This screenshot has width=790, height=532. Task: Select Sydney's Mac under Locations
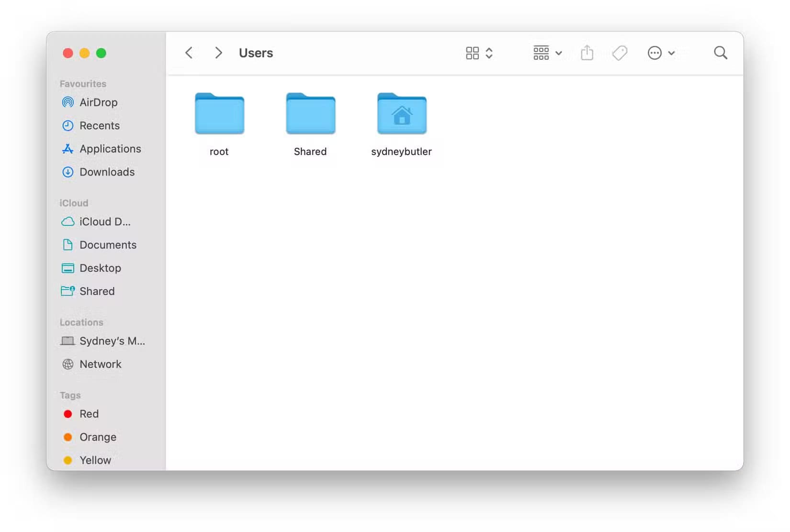(112, 341)
